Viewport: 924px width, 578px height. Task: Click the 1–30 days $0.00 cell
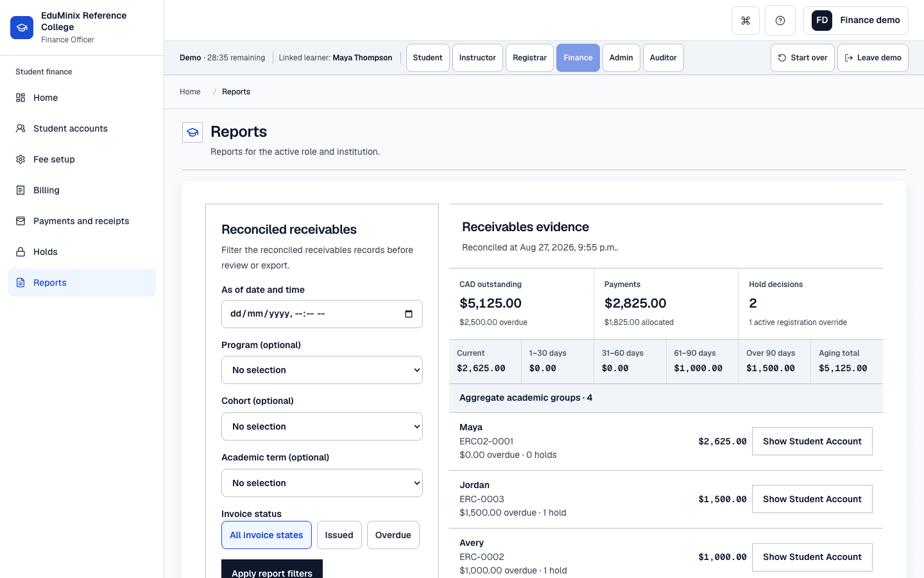(558, 362)
